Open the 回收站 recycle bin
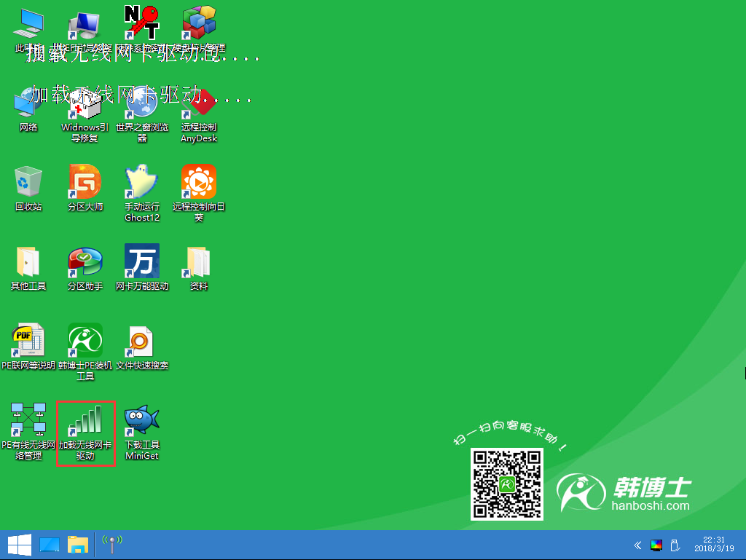The image size is (746, 560). [28, 182]
